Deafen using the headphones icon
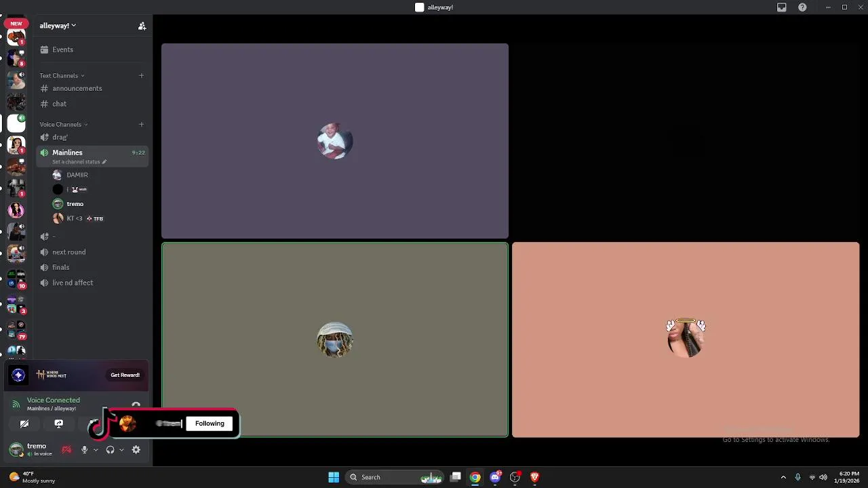 click(x=110, y=449)
